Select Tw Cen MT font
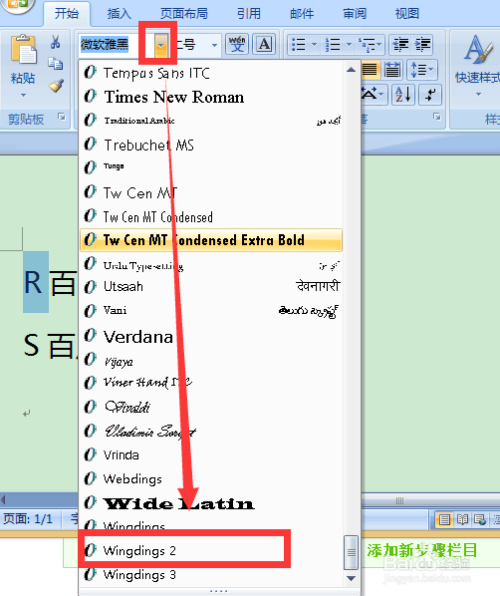 click(211, 193)
